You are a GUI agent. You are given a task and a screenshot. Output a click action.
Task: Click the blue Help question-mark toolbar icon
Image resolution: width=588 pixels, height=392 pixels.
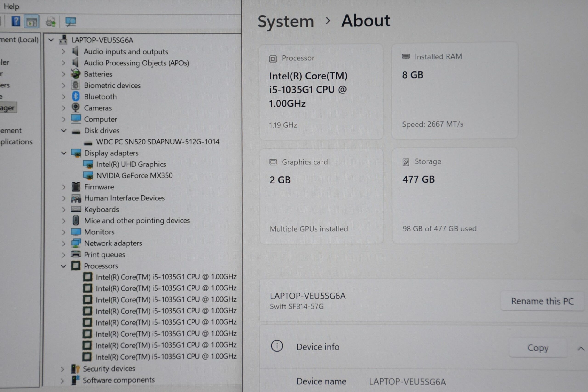[16, 22]
